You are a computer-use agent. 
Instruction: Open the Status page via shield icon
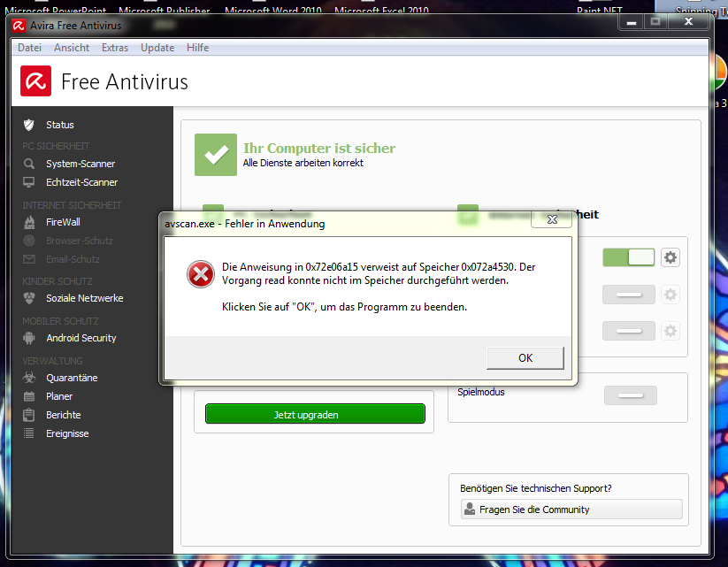(29, 125)
